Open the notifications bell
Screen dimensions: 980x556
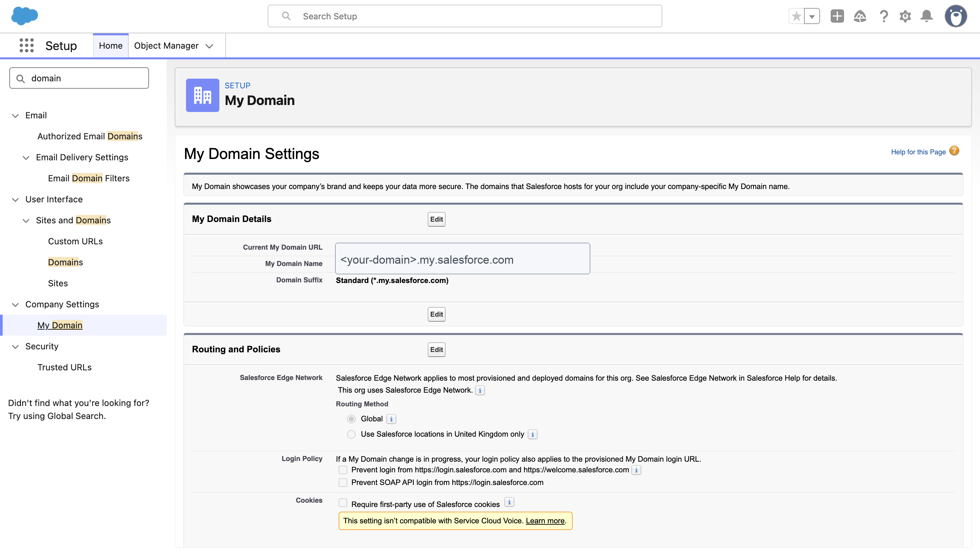[927, 16]
